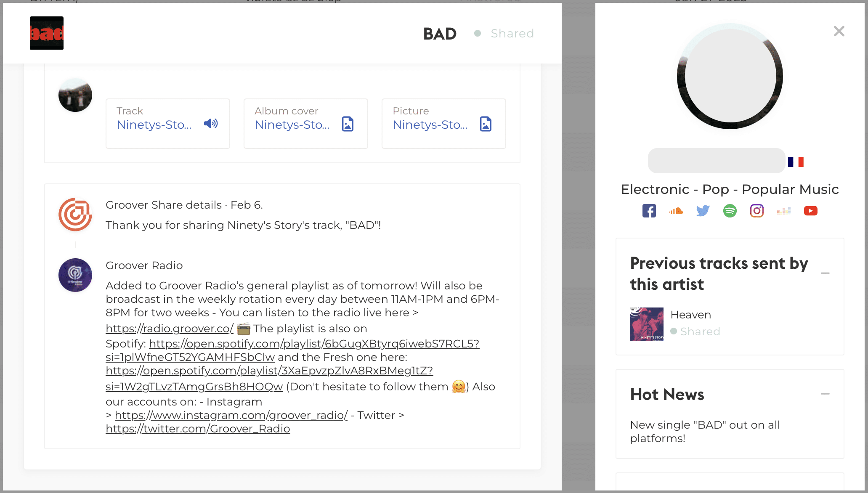Image resolution: width=868 pixels, height=493 pixels.
Task: Open the Picture Ninetys-Sto... link
Action: tap(430, 125)
